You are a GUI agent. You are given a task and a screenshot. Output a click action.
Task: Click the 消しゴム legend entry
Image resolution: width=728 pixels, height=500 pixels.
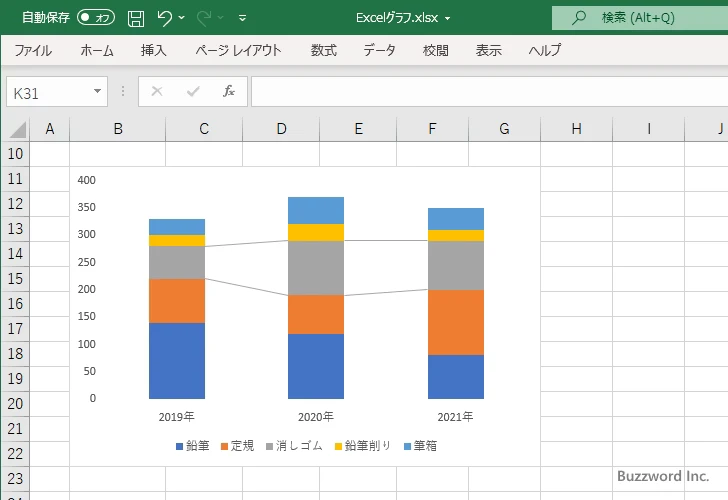[x=294, y=446]
